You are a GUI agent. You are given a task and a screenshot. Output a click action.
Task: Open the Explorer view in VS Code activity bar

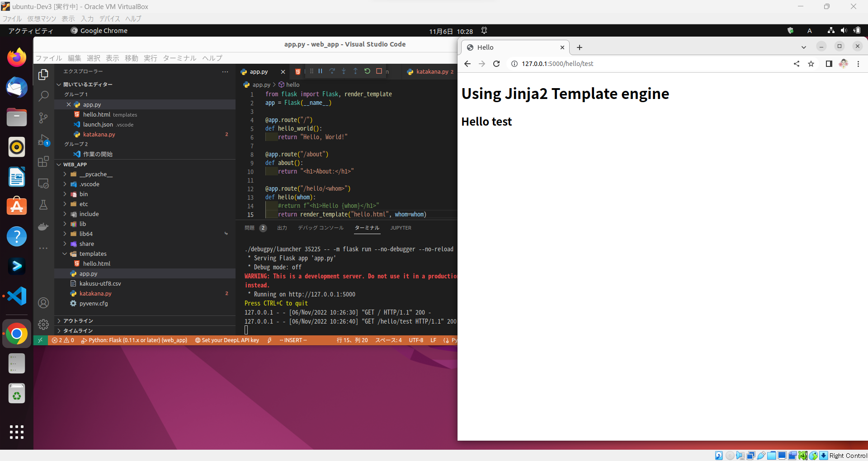[x=43, y=75]
